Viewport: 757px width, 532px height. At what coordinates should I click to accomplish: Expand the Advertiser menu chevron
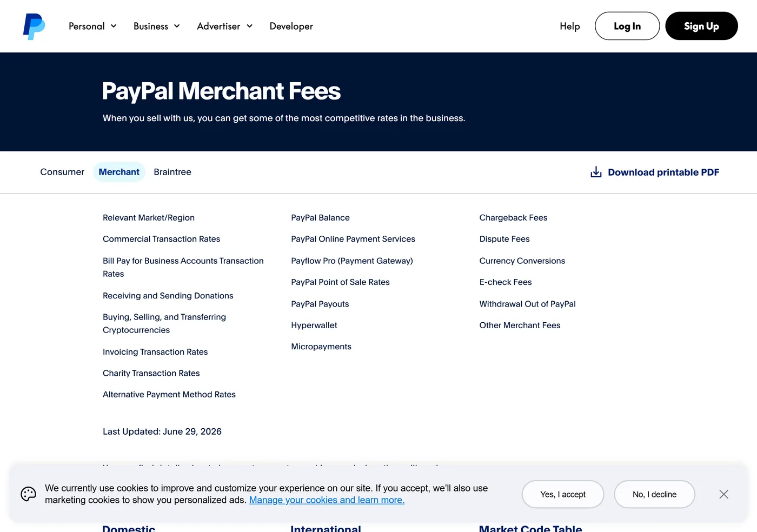click(x=249, y=26)
